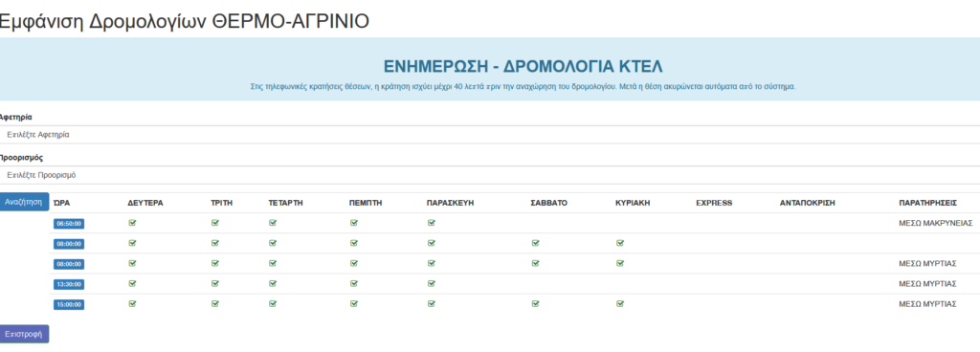Viewport: 980px width, 352px height.
Task: Click ΔΕΥΤΕΡΑ check in 08:00:00 row without remarks
Action: coord(132,243)
